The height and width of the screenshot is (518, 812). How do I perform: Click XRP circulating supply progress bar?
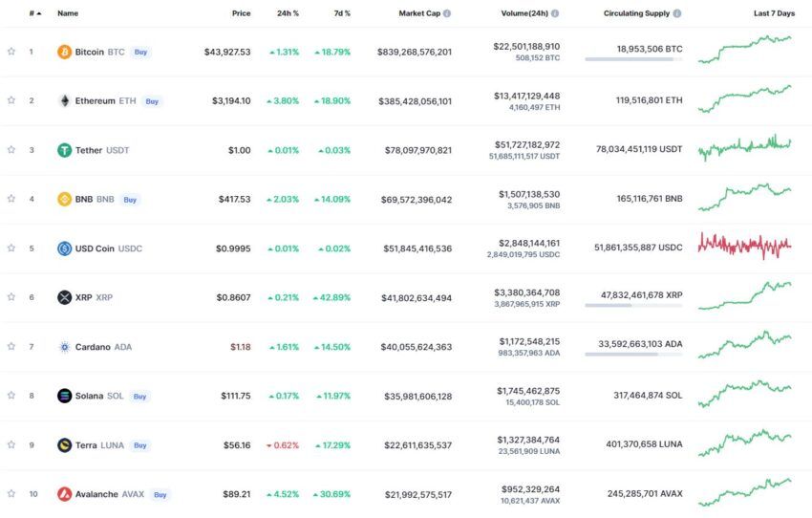pos(634,305)
